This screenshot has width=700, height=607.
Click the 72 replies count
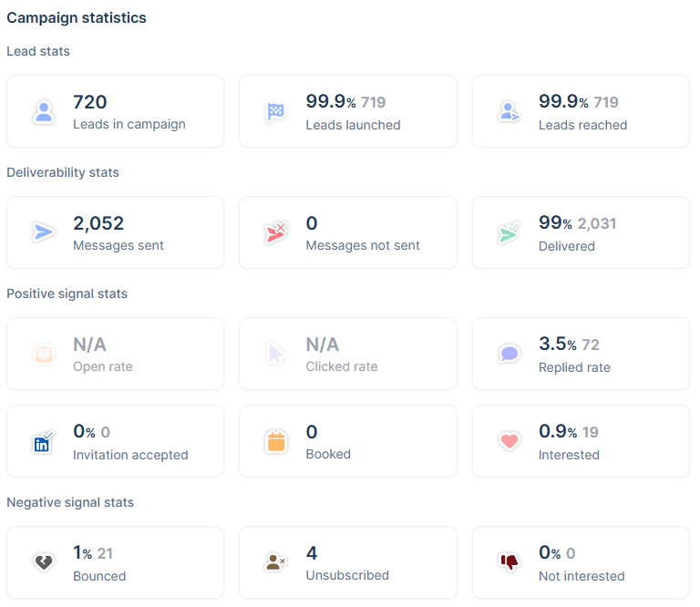coord(591,345)
